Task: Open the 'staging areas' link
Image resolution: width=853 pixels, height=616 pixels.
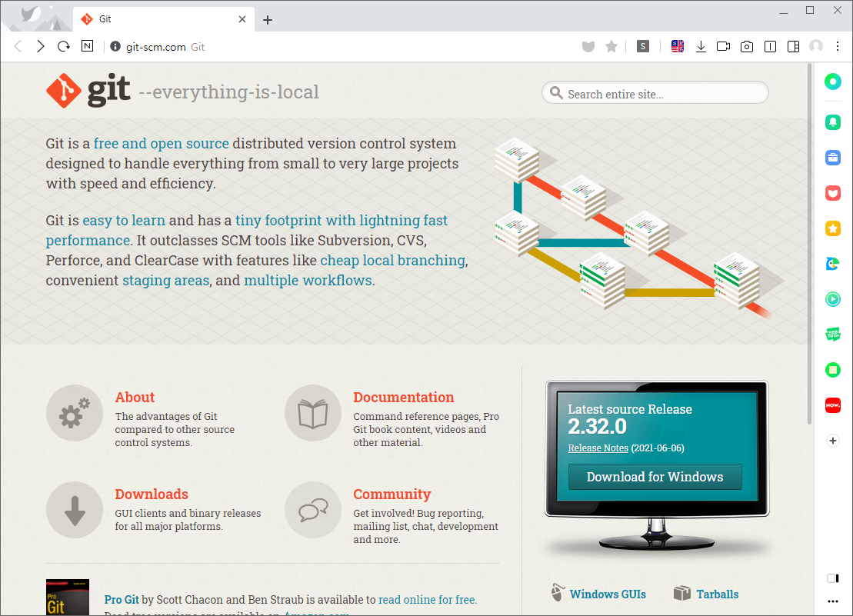Action: pos(165,281)
